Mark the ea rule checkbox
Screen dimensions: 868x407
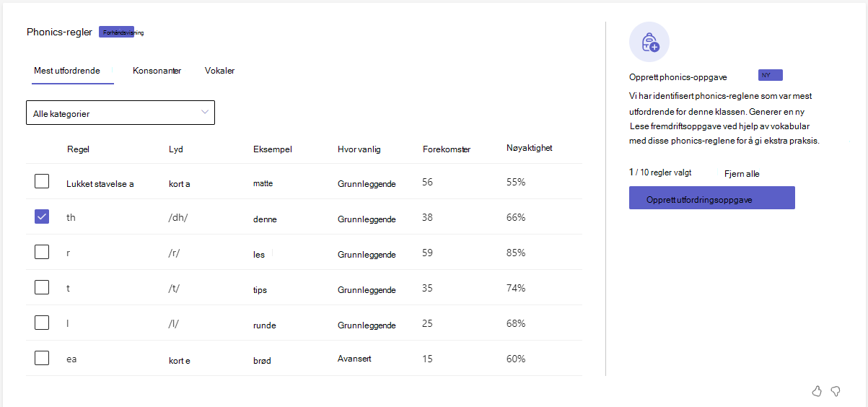42,358
